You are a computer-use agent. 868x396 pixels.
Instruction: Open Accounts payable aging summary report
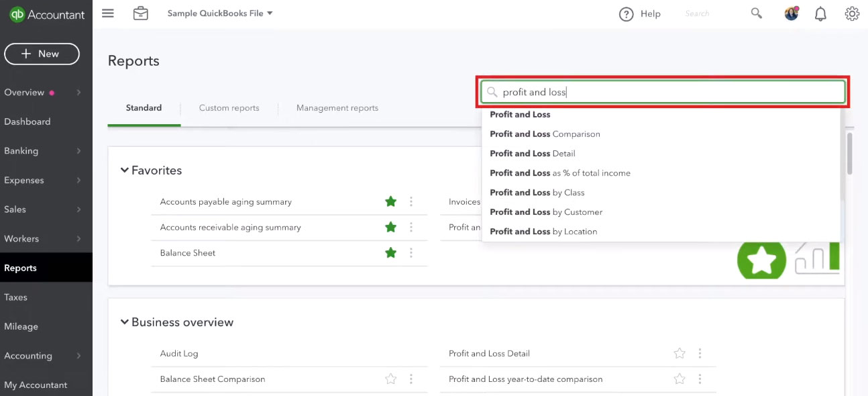(225, 202)
